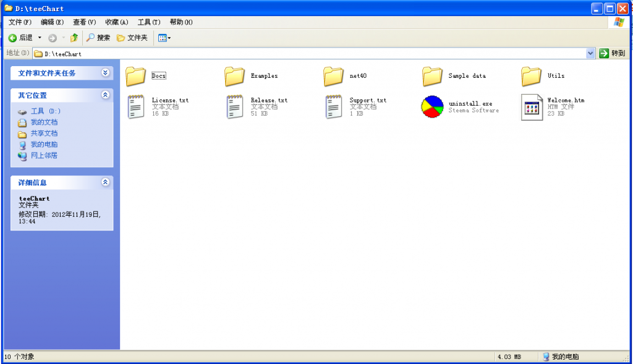Collapse the 其它位置 panel

click(x=105, y=95)
